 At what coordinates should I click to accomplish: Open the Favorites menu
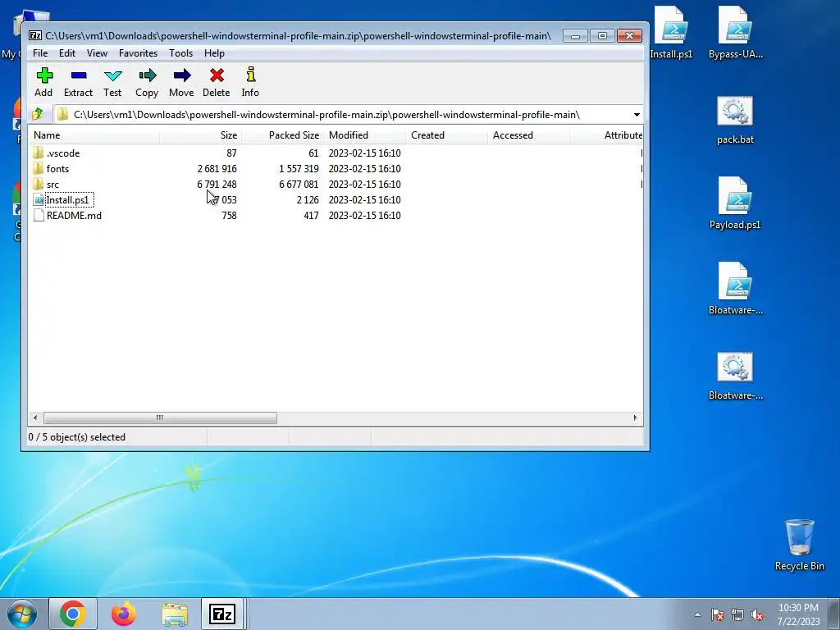pos(138,53)
